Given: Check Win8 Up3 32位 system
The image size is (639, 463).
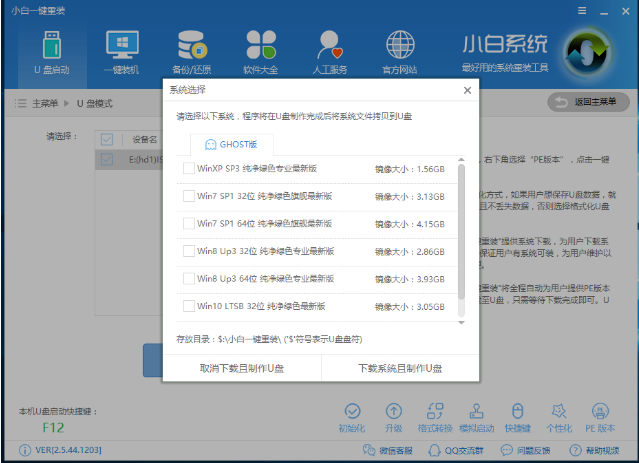Looking at the screenshot, I should [x=189, y=251].
